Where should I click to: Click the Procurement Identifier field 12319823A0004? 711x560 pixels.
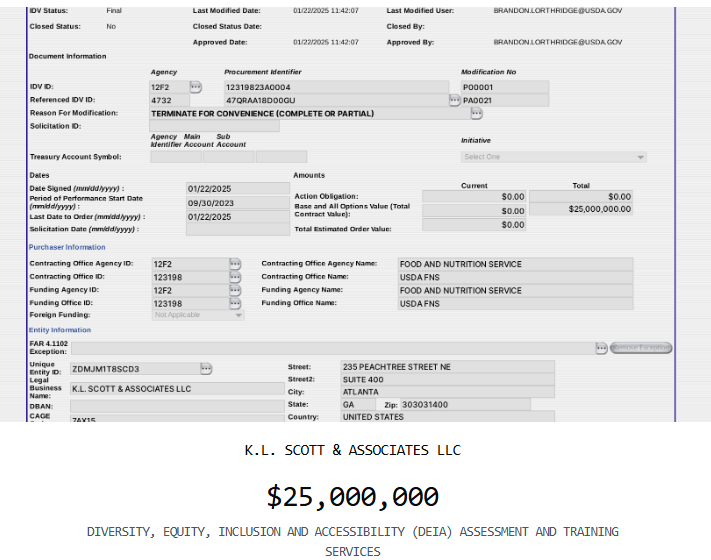point(336,87)
